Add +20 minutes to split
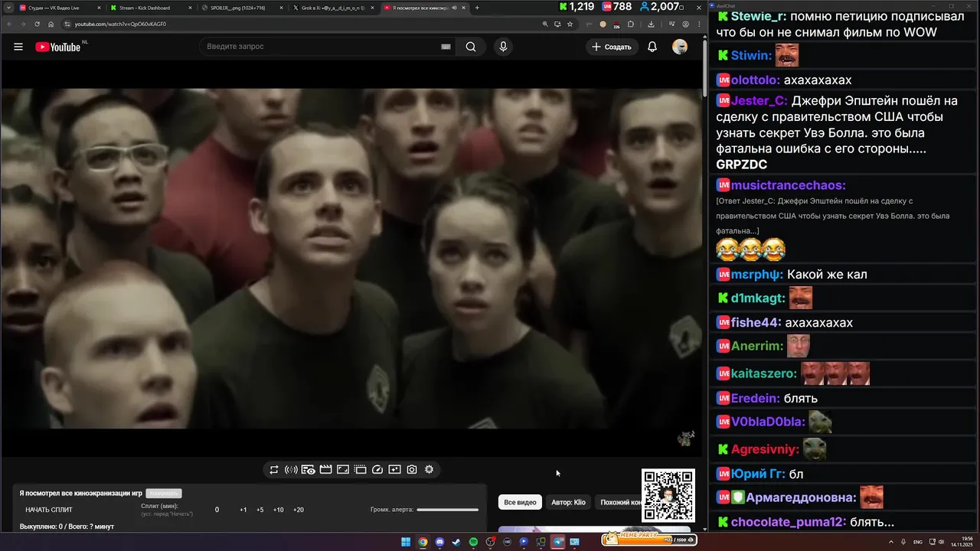This screenshot has height=551, width=980. 299,510
